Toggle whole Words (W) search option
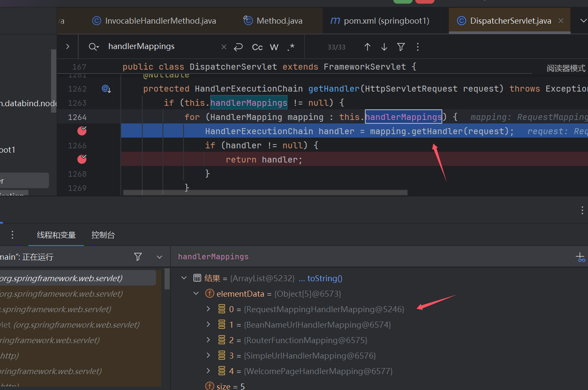 [274, 47]
